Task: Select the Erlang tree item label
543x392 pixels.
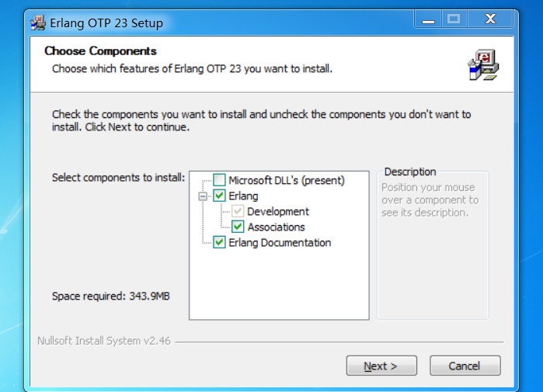Action: click(243, 196)
